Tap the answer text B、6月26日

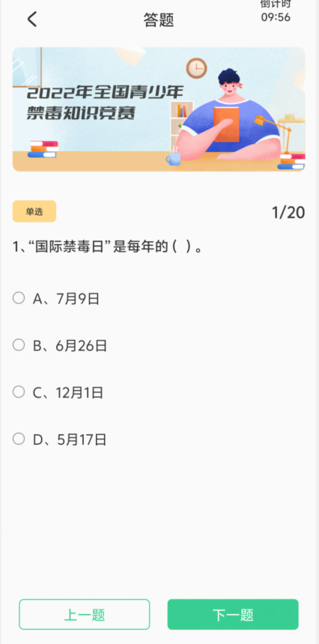click(70, 346)
